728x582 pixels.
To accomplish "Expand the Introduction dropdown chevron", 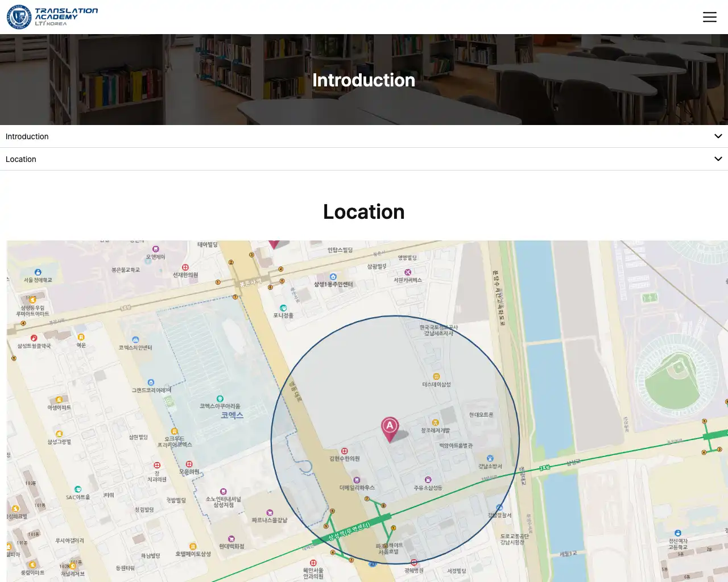I will point(718,136).
